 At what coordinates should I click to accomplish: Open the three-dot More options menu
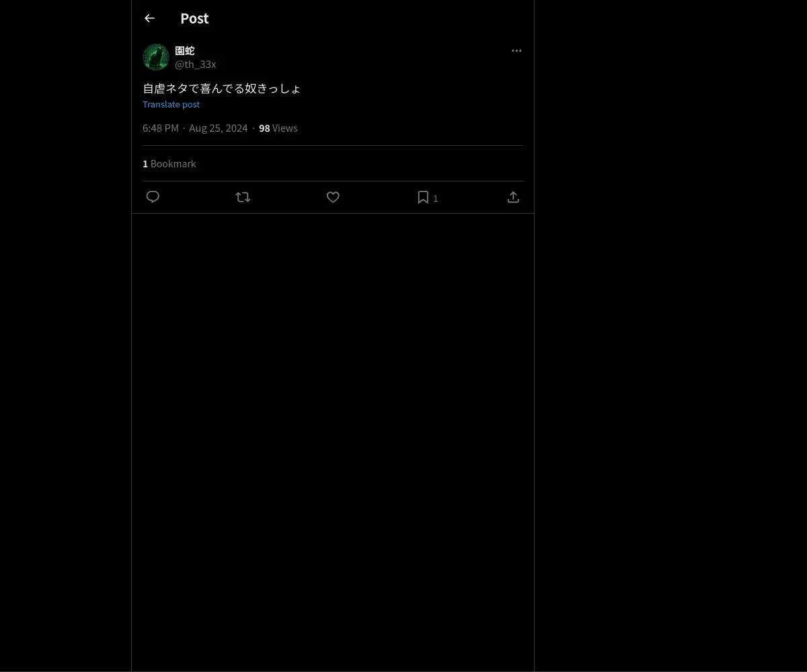point(516,50)
